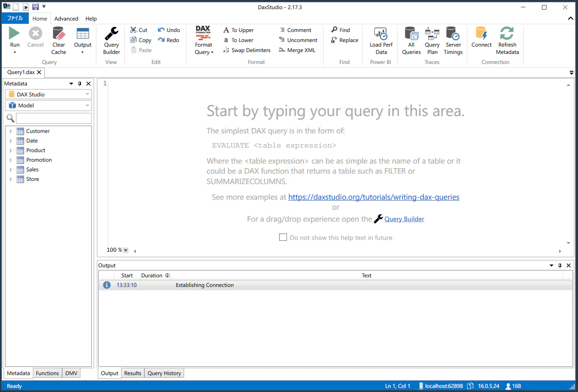Click the DAX Formatter Format Query icon
This screenshot has height=392, width=578.
(203, 33)
